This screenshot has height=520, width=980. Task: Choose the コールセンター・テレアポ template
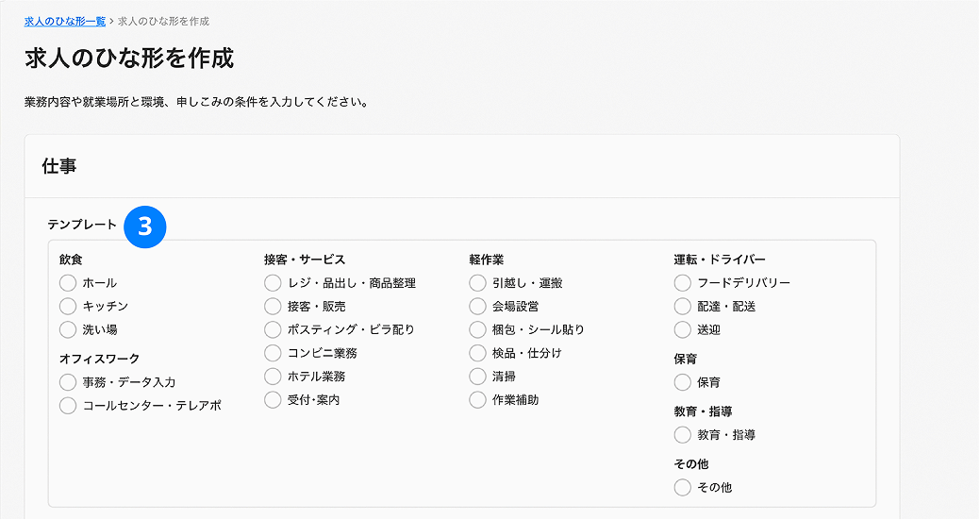(68, 406)
